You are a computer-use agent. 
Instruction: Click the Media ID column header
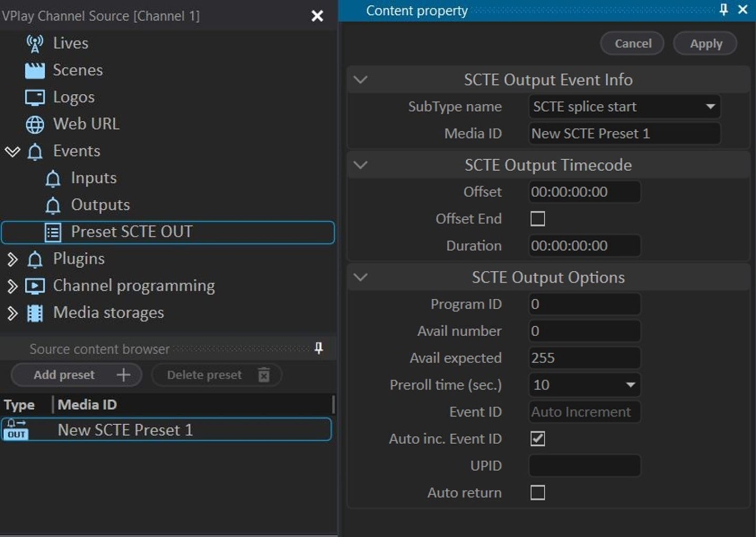pyautogui.click(x=87, y=405)
